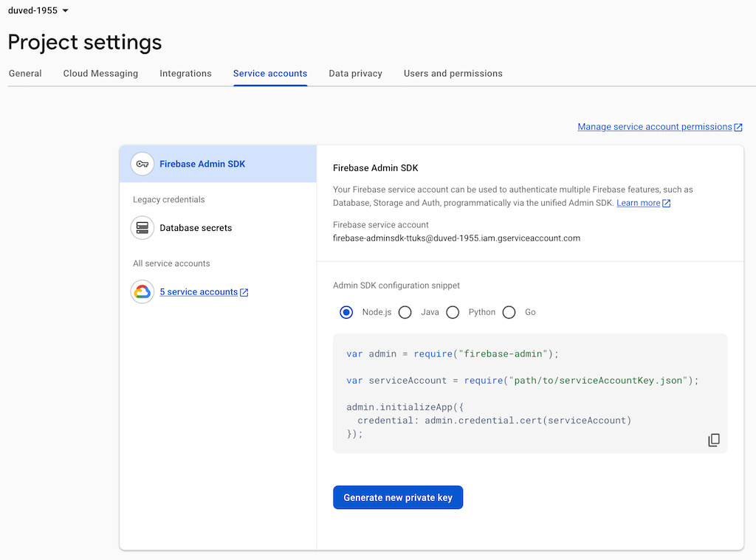The height and width of the screenshot is (560, 756).
Task: Choose the Python radio option
Action: click(453, 312)
